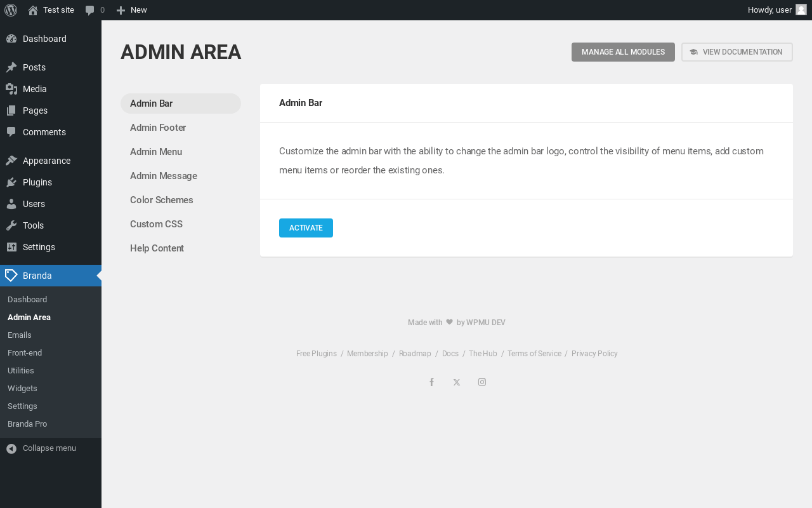Click the Tools menu label
This screenshot has height=508, width=812.
pos(33,225)
